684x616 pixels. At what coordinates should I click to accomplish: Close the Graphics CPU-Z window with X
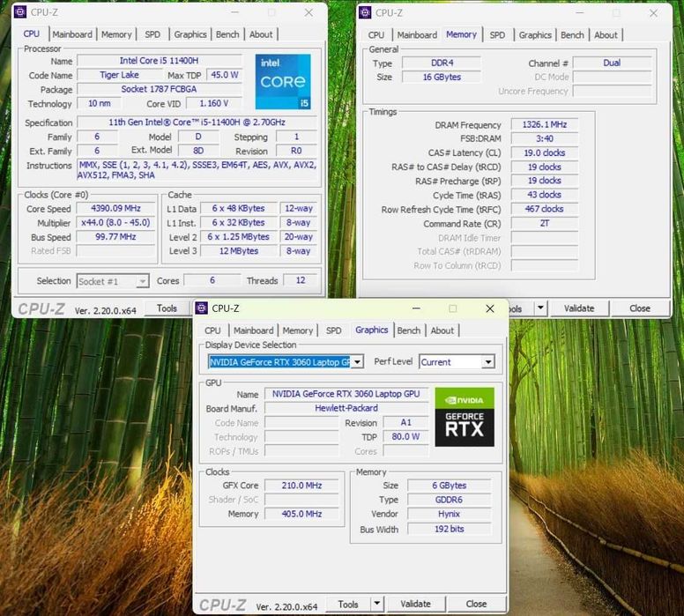tap(490, 308)
